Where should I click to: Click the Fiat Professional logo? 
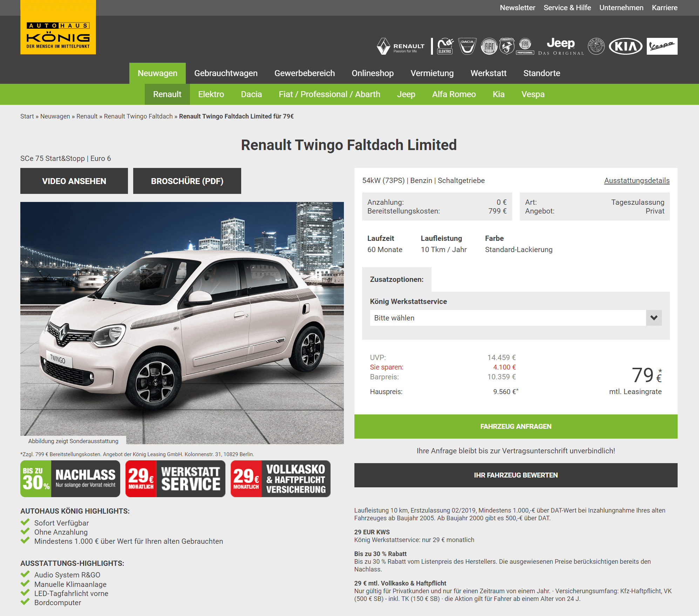click(x=525, y=46)
